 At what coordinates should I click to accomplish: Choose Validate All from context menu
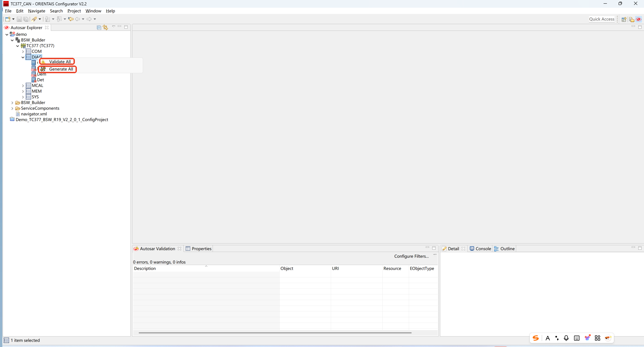60,62
